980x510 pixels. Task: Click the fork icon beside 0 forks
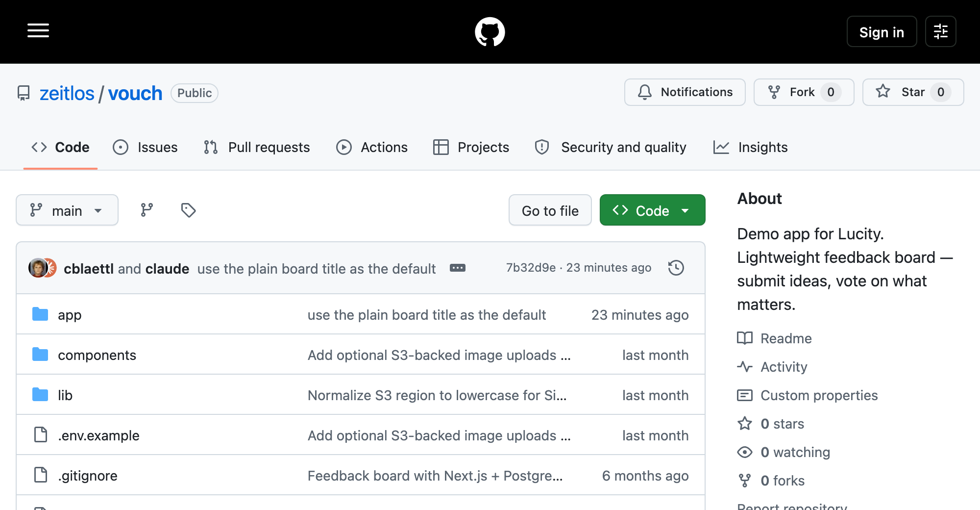[x=745, y=481]
